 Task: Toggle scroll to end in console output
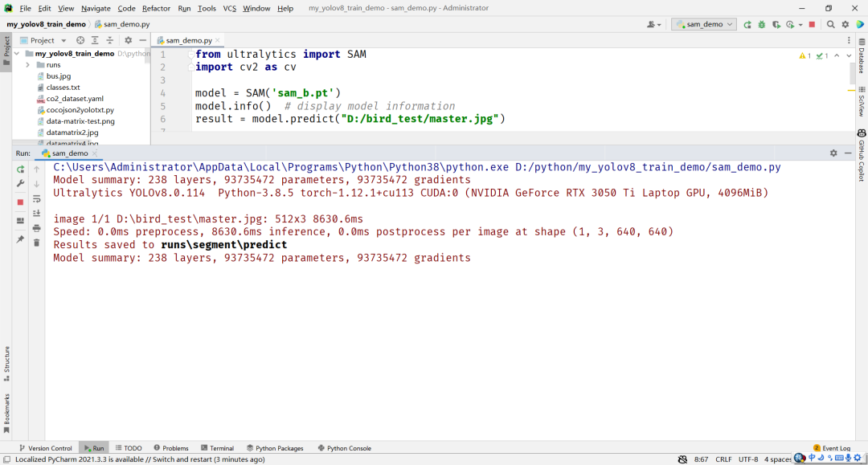point(37,213)
